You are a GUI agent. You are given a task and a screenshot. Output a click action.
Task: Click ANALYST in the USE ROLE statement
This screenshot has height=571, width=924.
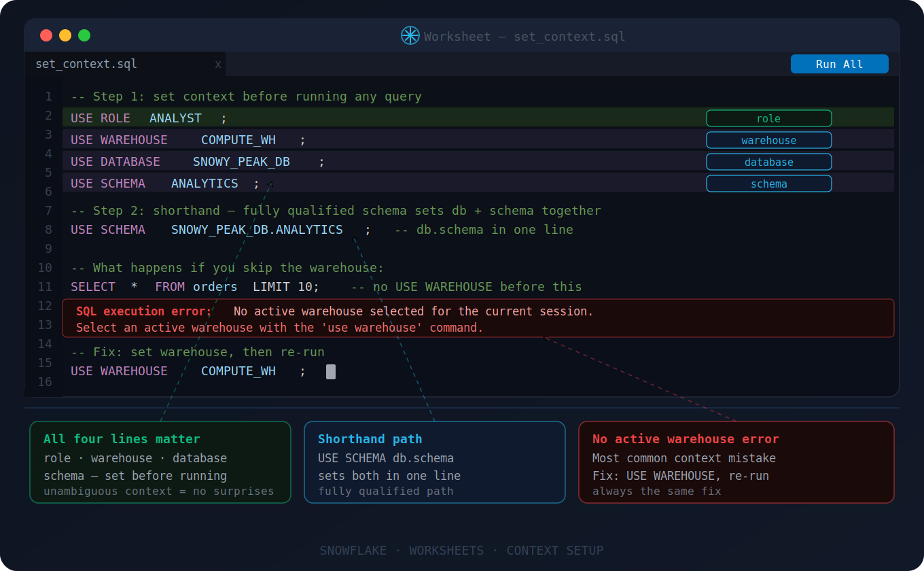[x=175, y=118]
